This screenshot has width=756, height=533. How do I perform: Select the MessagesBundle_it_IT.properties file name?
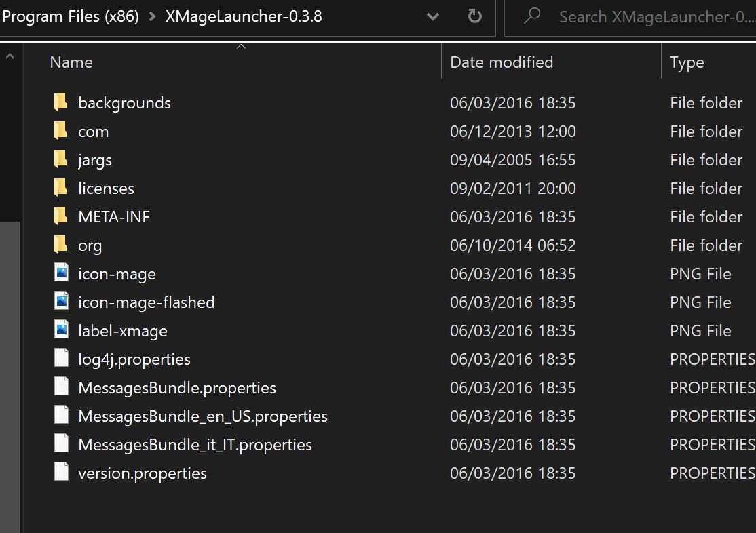[195, 445]
